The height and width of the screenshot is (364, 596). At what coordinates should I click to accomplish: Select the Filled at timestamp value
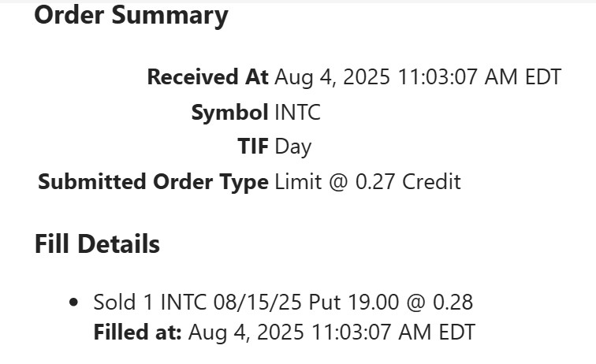[x=331, y=332]
